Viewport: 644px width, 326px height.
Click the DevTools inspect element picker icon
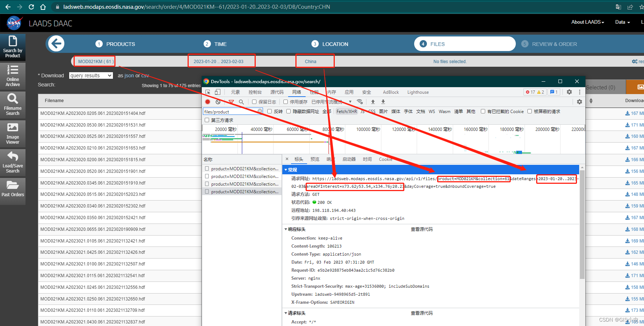(208, 92)
